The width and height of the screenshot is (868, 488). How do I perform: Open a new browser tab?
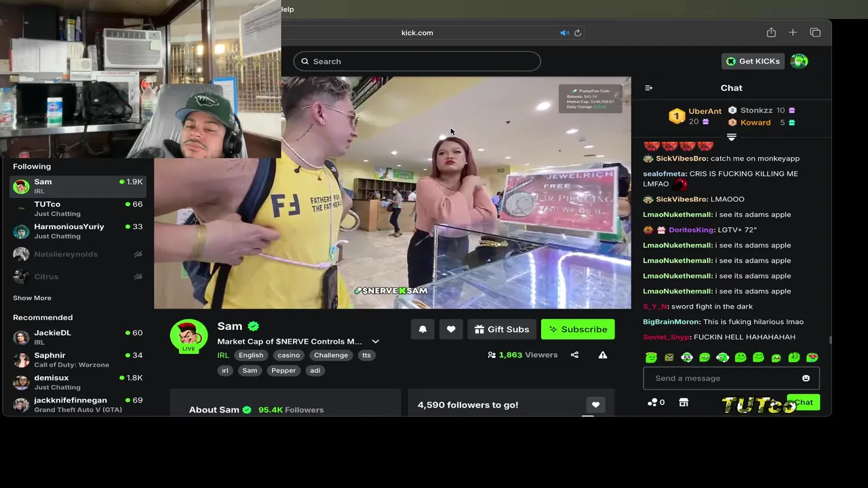click(x=793, y=33)
